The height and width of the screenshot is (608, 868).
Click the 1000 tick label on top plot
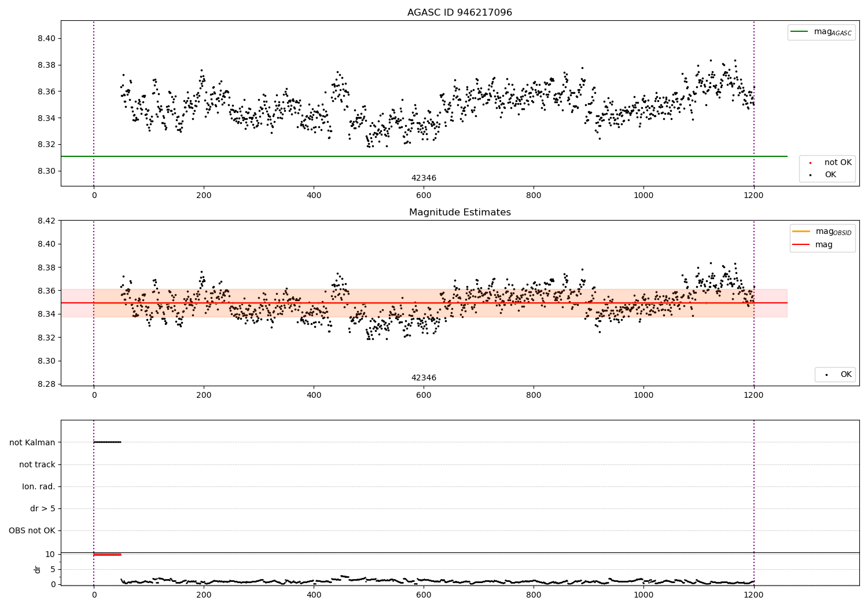[643, 196]
